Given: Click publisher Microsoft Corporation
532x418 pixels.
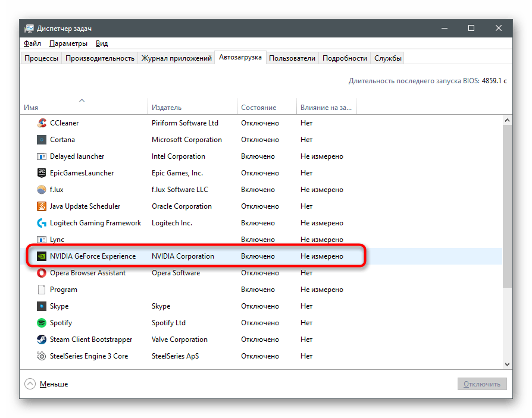Looking at the screenshot, I should [187, 140].
